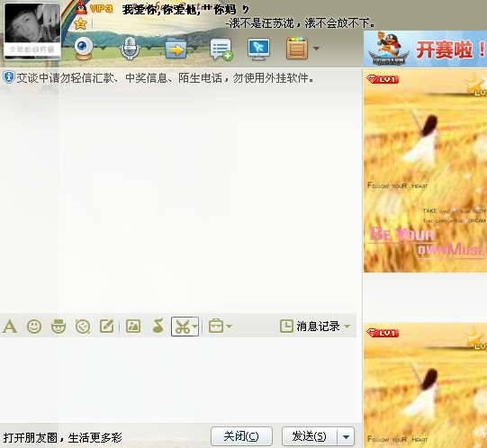Expand apps dropdown arrow beside box icon
The image size is (487, 448).
tap(316, 49)
